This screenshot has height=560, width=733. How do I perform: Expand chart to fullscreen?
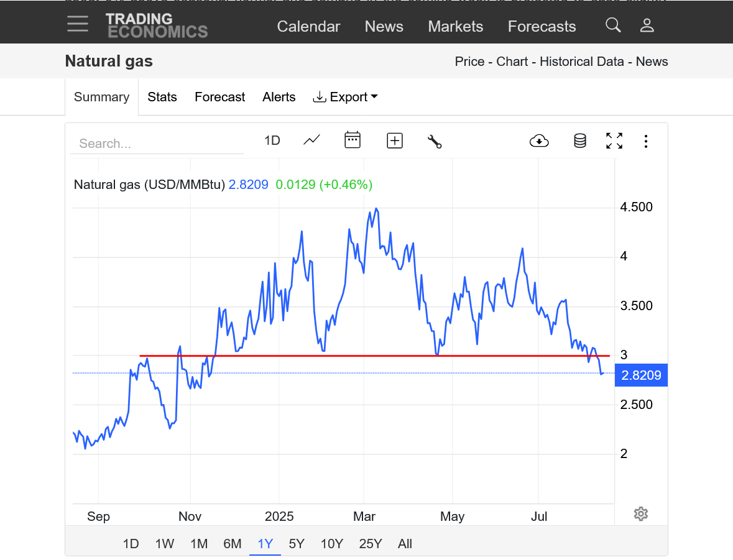pyautogui.click(x=614, y=141)
